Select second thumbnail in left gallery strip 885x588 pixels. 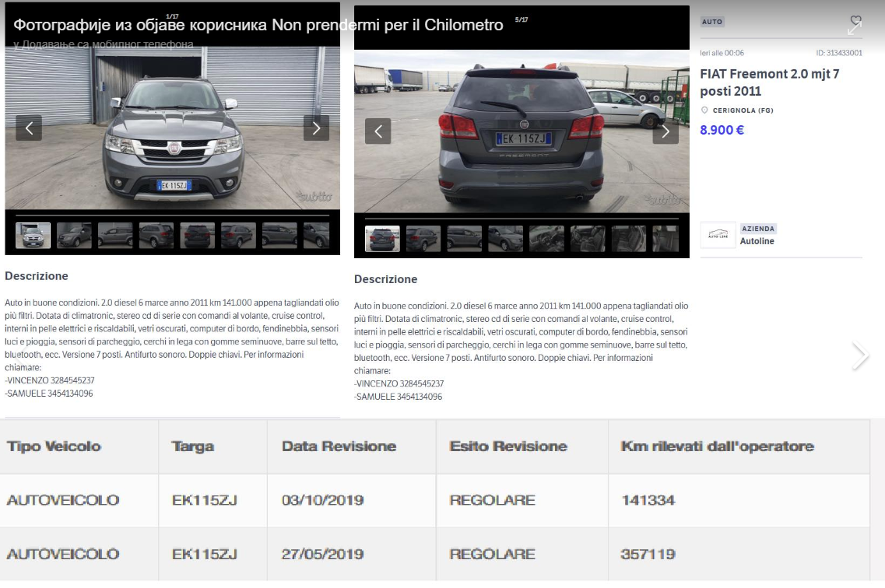(x=74, y=235)
